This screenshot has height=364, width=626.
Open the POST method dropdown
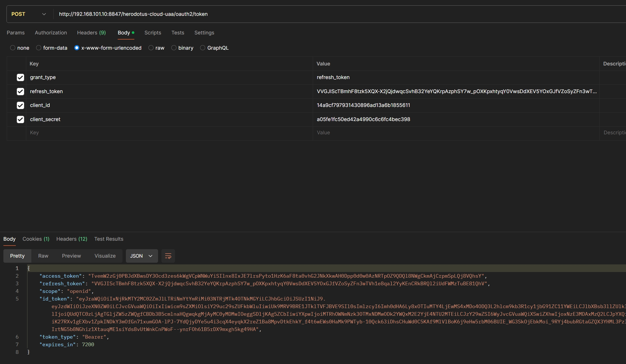29,14
